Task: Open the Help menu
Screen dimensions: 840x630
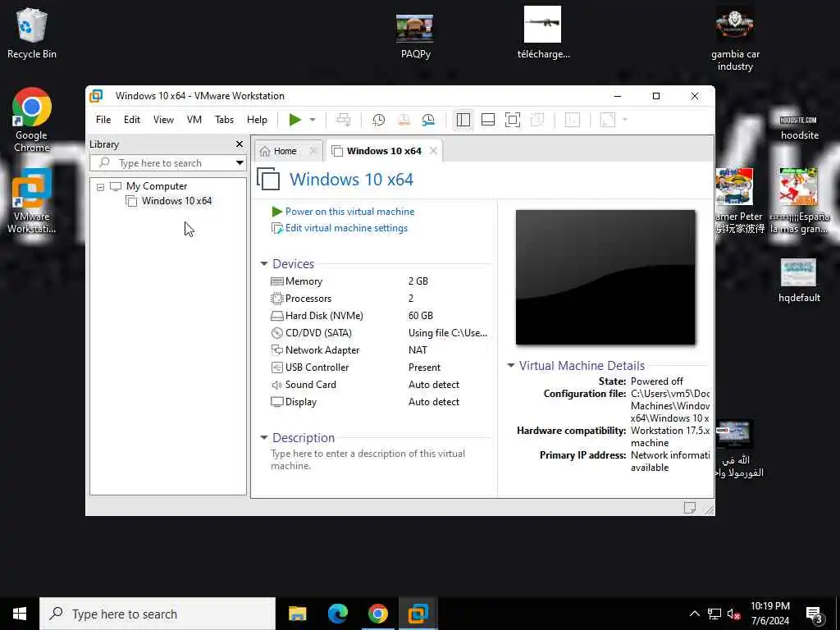Action: (x=257, y=120)
